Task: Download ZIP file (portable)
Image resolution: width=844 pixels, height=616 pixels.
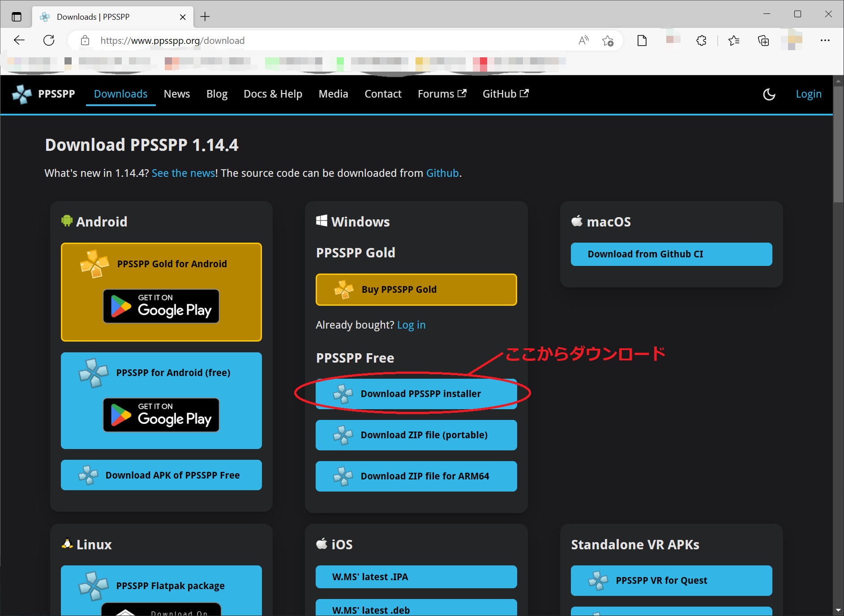Action: point(416,435)
